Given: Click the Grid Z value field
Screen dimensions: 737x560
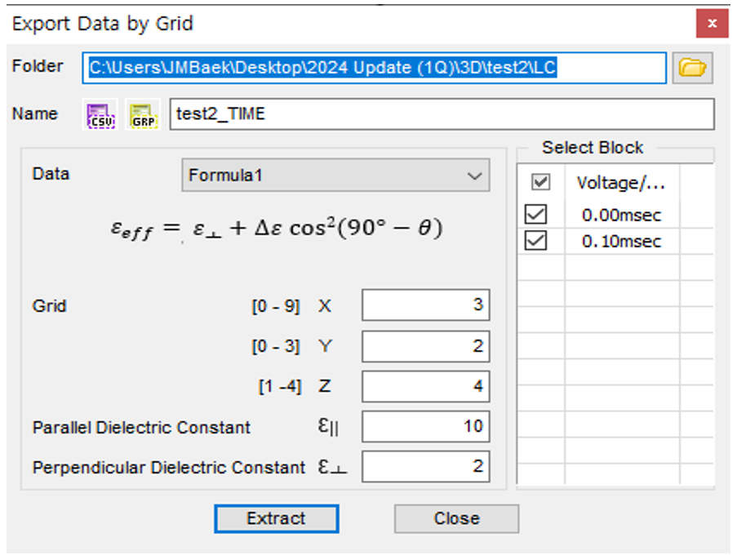Looking at the screenshot, I should (x=425, y=386).
